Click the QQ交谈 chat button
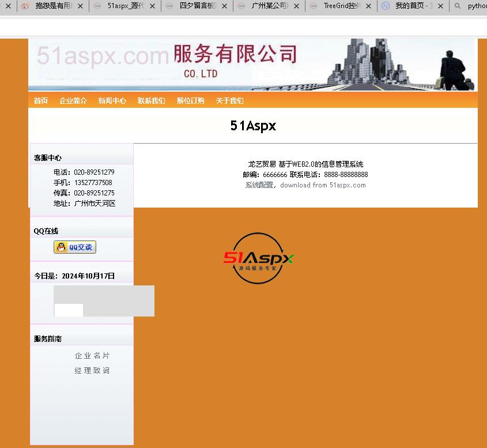 (x=75, y=247)
